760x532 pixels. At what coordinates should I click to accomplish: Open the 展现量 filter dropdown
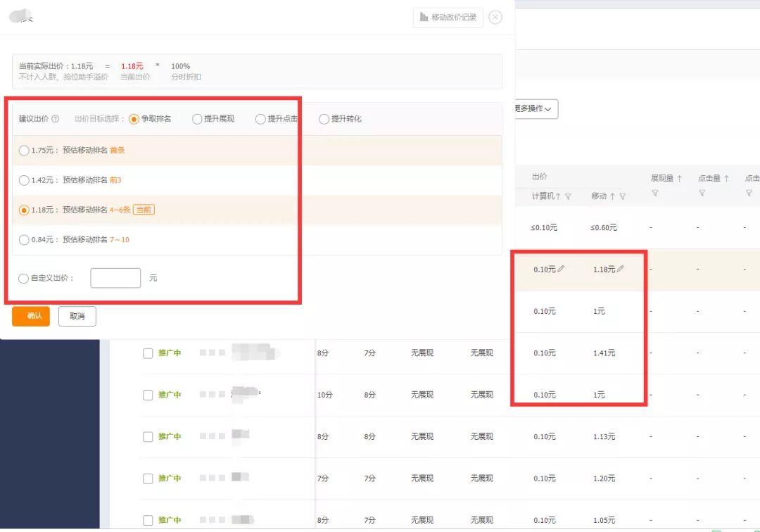point(655,191)
